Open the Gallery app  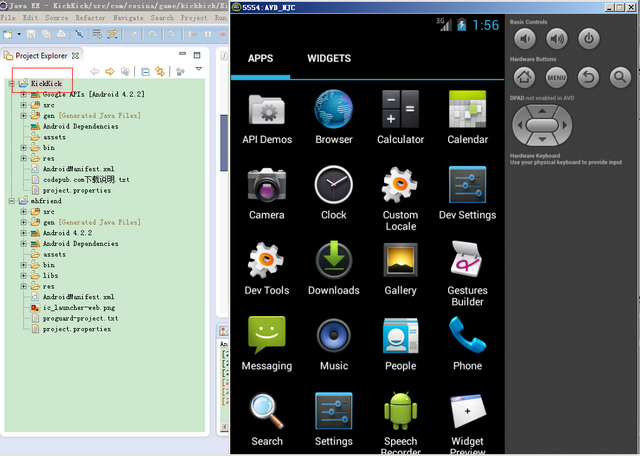point(400,269)
